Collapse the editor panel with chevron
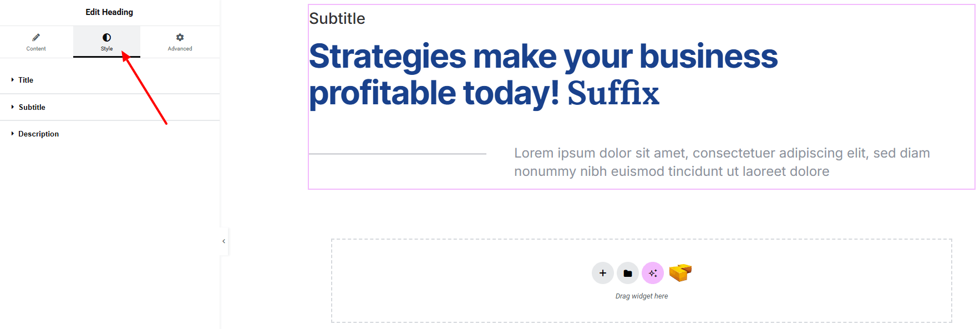 tap(224, 241)
